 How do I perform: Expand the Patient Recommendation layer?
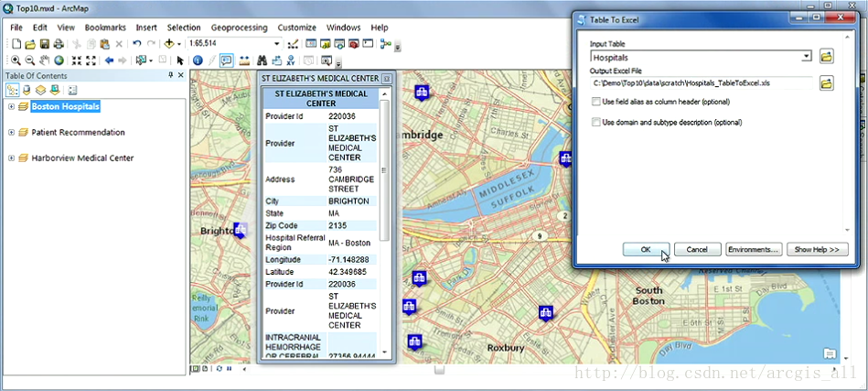point(11,133)
